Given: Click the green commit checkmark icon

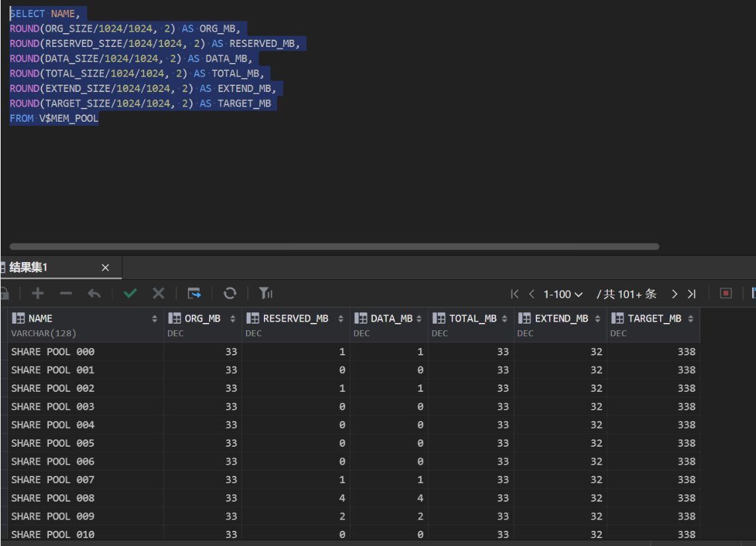Looking at the screenshot, I should coord(130,293).
